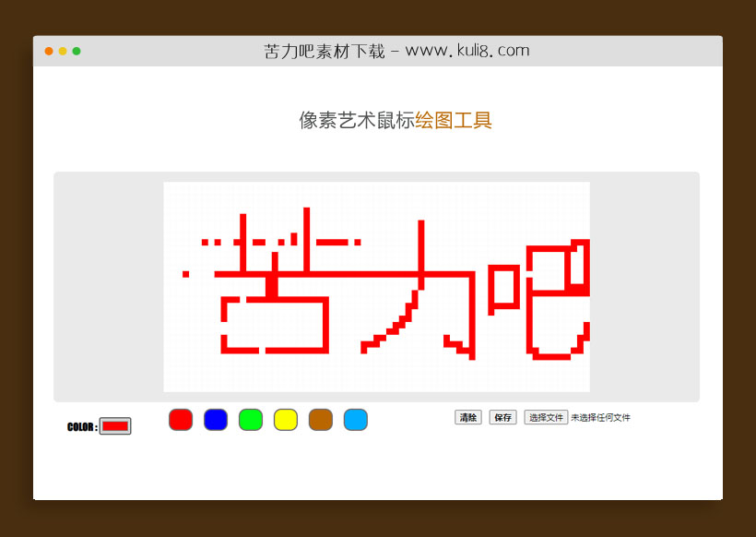Click the 未选择任何文件 file status label
The image size is (756, 537).
point(602,417)
